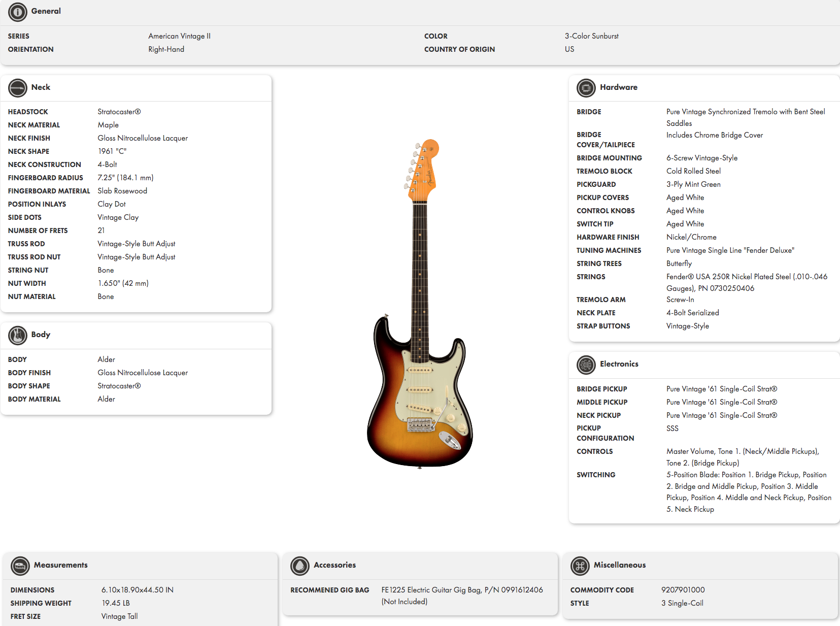
Task: Click the 'Screw-In' tremolo arm value
Action: tap(680, 300)
